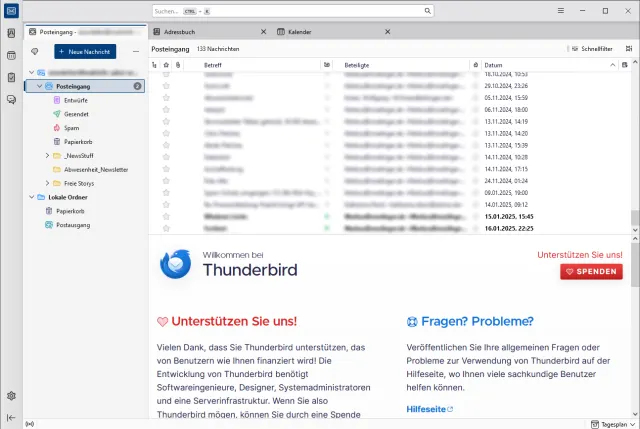Star the message dated 13.11.2024, 14:19
The width and height of the screenshot is (640, 429).
166,121
